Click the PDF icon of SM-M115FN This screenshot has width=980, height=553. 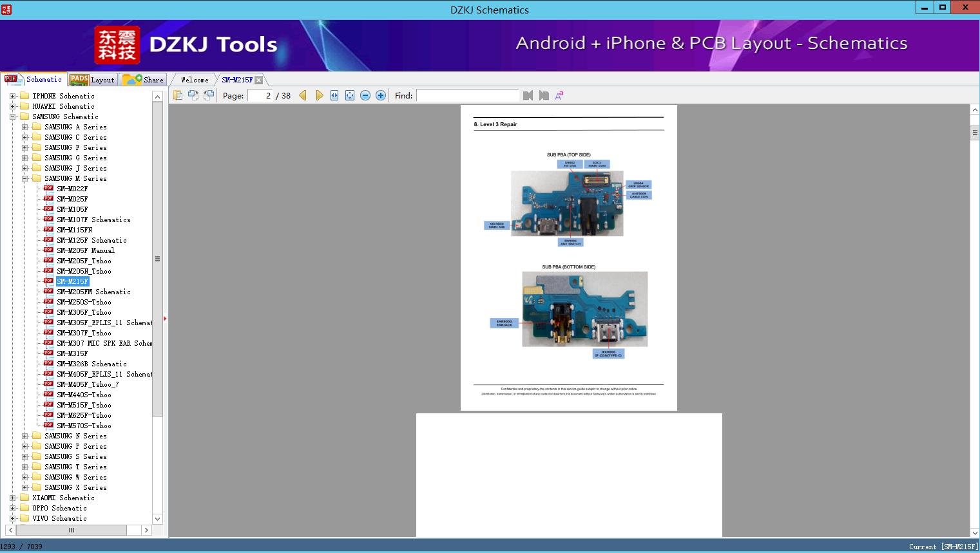click(48, 229)
